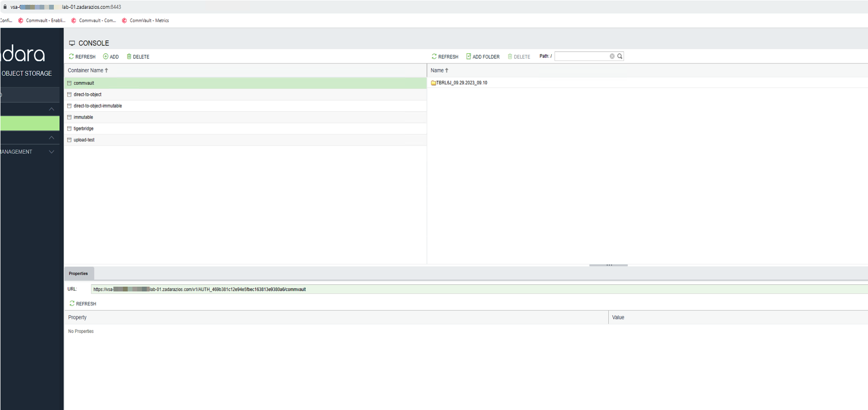Image resolution: width=868 pixels, height=410 pixels.
Task: Click the Path search input field
Action: click(x=581, y=56)
